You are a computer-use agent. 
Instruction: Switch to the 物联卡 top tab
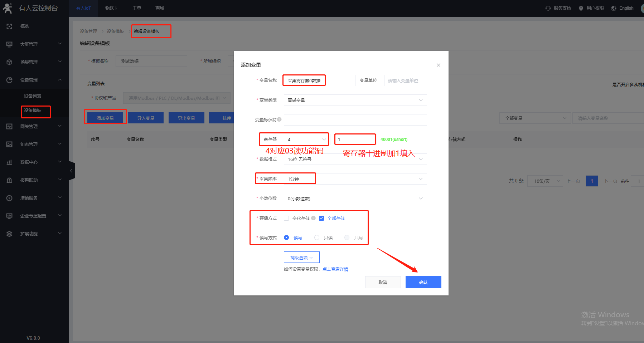112,8
